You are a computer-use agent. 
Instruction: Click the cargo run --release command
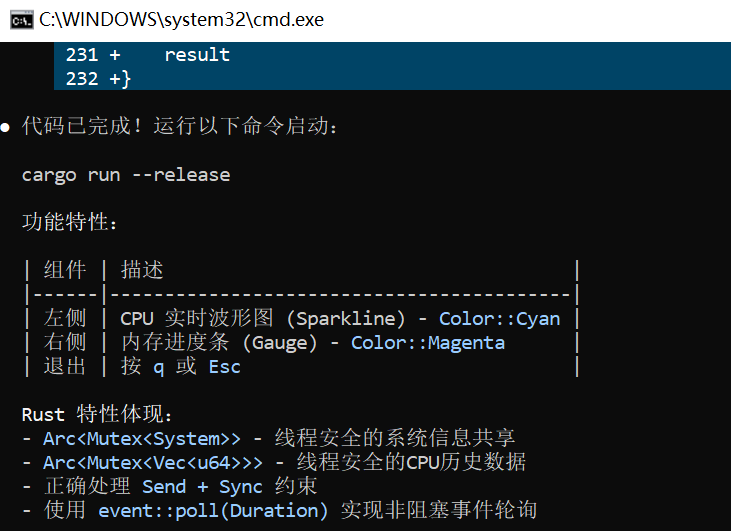[126, 175]
